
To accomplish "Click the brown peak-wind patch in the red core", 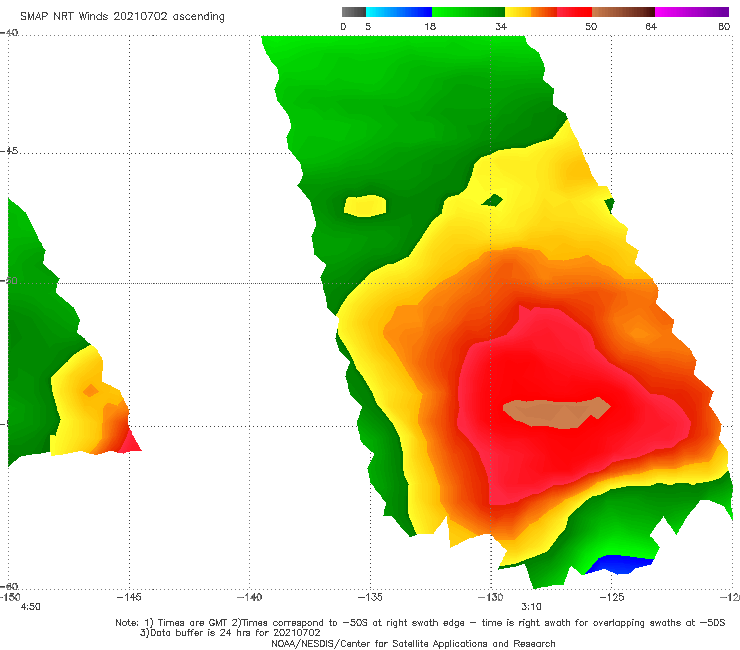I will pos(557,413).
